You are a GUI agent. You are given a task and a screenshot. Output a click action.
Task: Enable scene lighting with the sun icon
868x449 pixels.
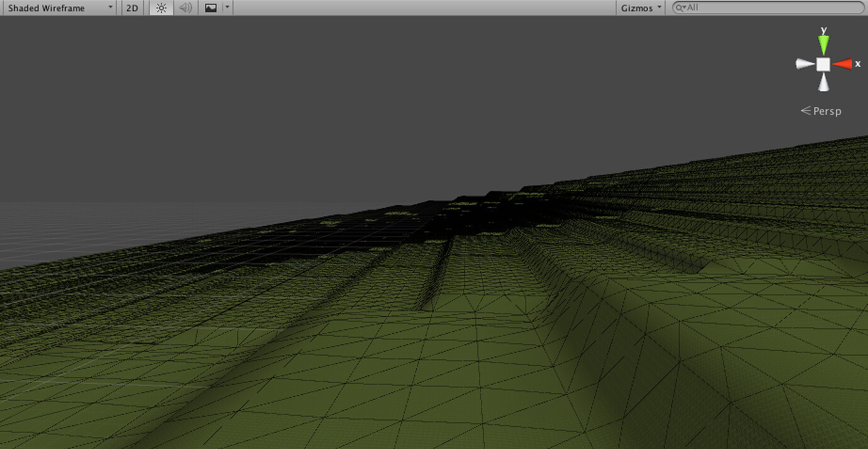(x=160, y=8)
